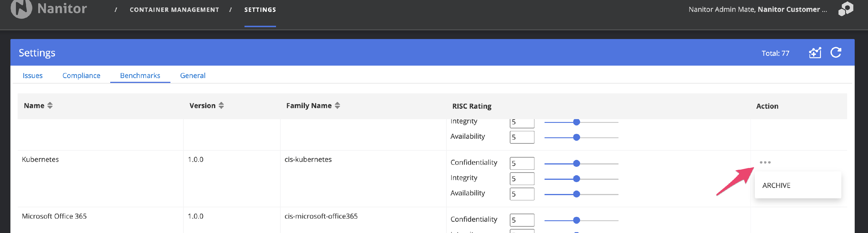868x233 pixels.
Task: Go to Container Management breadcrumb
Action: [x=174, y=10]
